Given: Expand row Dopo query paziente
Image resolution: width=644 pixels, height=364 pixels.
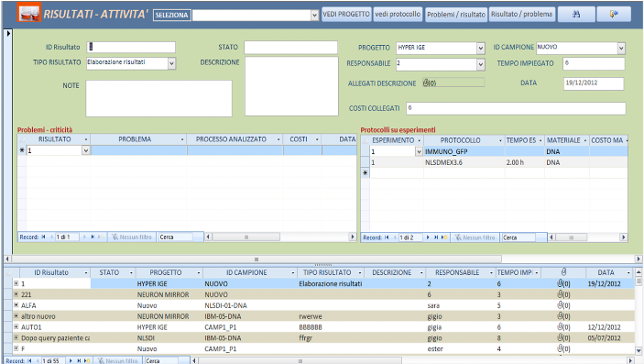Looking at the screenshot, I should (16, 337).
